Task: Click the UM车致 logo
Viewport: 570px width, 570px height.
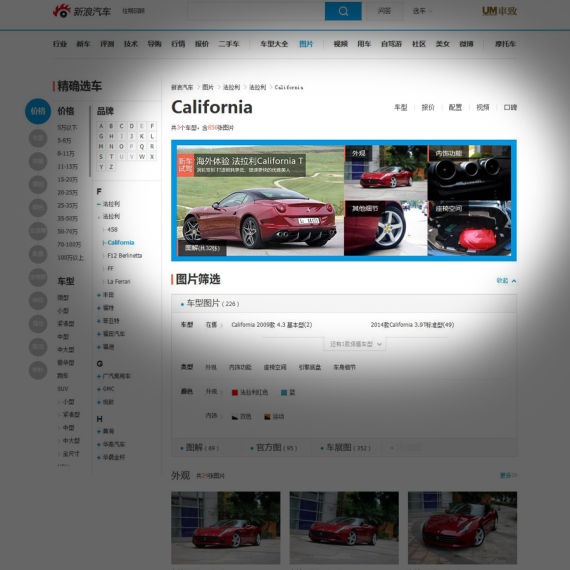Action: pos(499,11)
